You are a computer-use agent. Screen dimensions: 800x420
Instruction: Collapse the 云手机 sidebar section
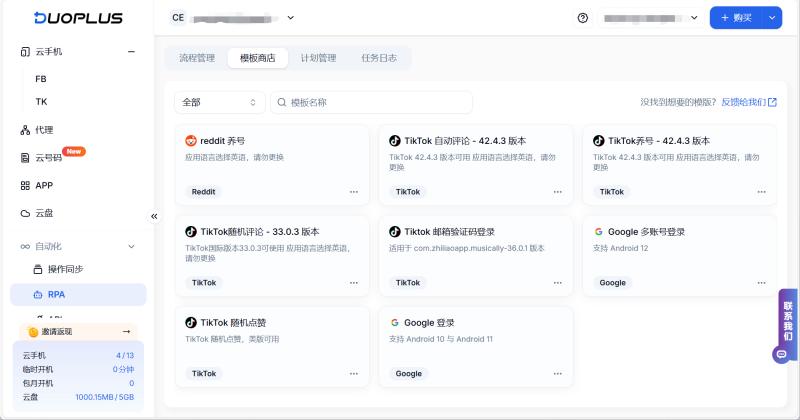[x=131, y=51]
